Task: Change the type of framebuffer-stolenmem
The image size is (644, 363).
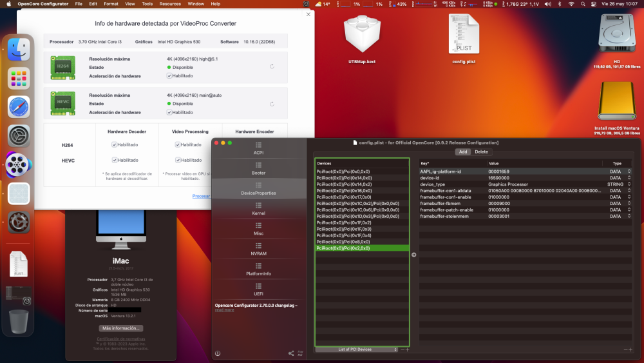Action: 629,216
